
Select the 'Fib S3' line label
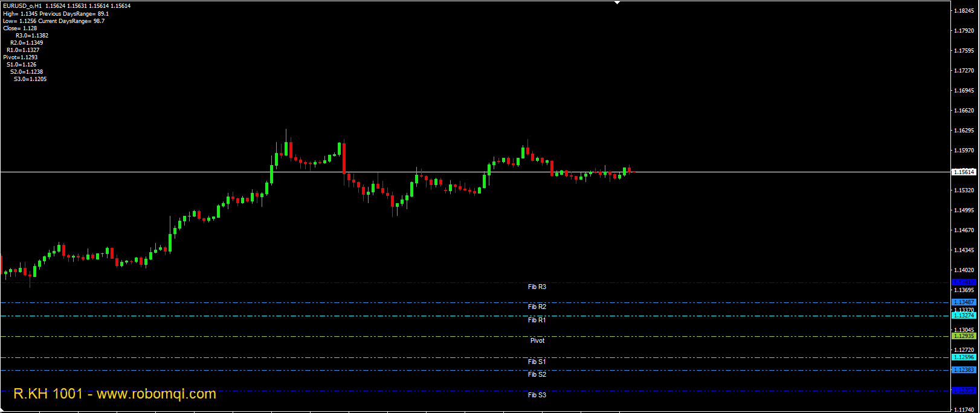point(537,395)
